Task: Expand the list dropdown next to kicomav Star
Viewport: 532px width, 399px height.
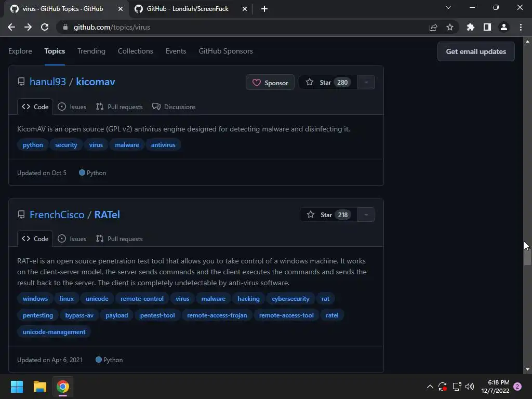Action: pyautogui.click(x=366, y=83)
